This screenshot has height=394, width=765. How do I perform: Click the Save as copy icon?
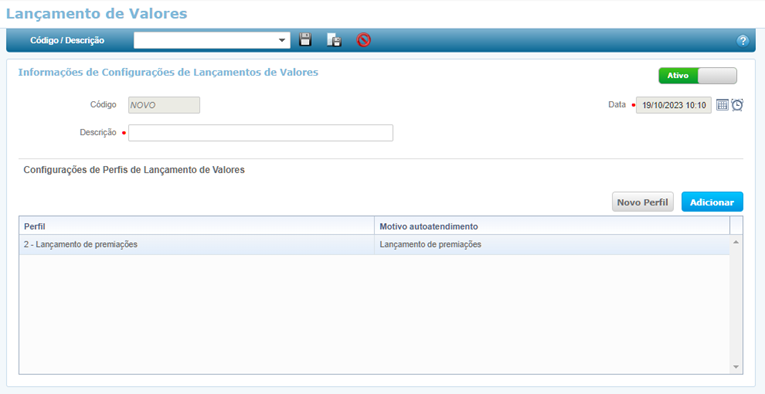pyautogui.click(x=334, y=40)
